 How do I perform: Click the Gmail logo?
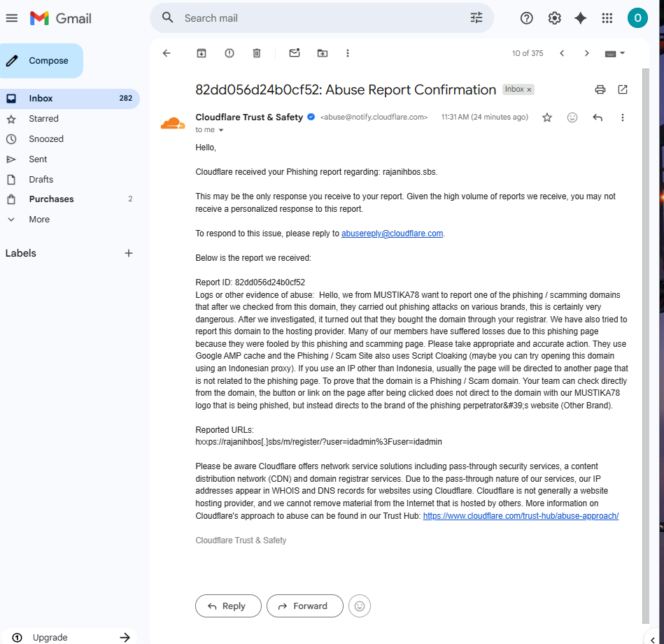(x=61, y=18)
